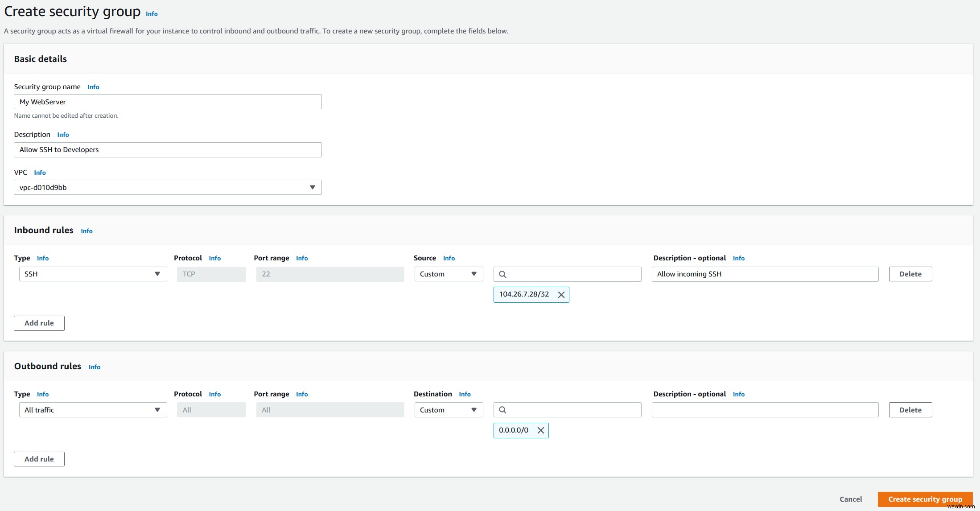Image resolution: width=980 pixels, height=511 pixels.
Task: Click Delete button for inbound SSH rule
Action: (910, 274)
